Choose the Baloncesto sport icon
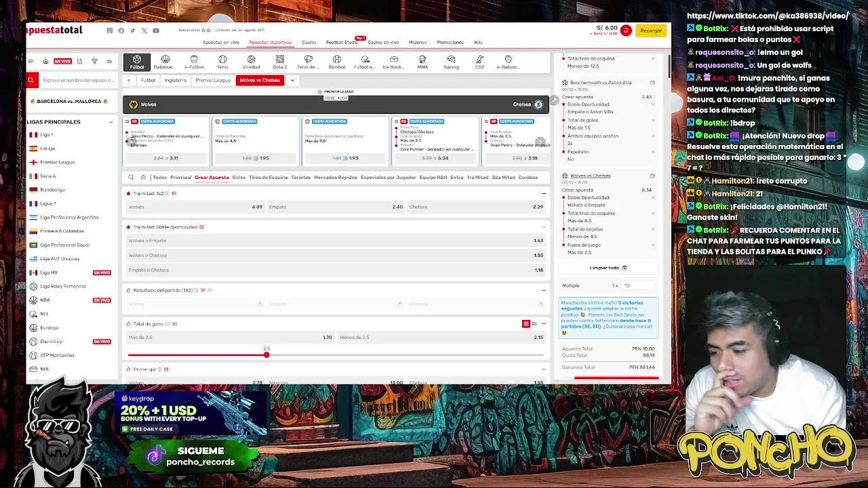868x488 pixels. 165,62
